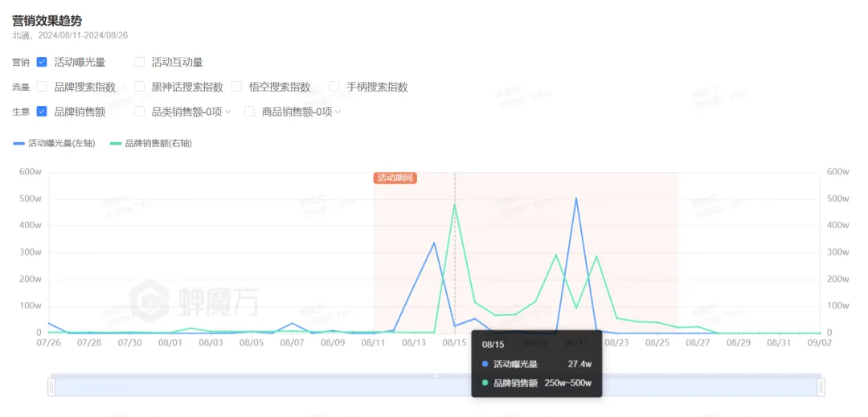Select the 手柄搜索指数 checkbox

[334, 87]
